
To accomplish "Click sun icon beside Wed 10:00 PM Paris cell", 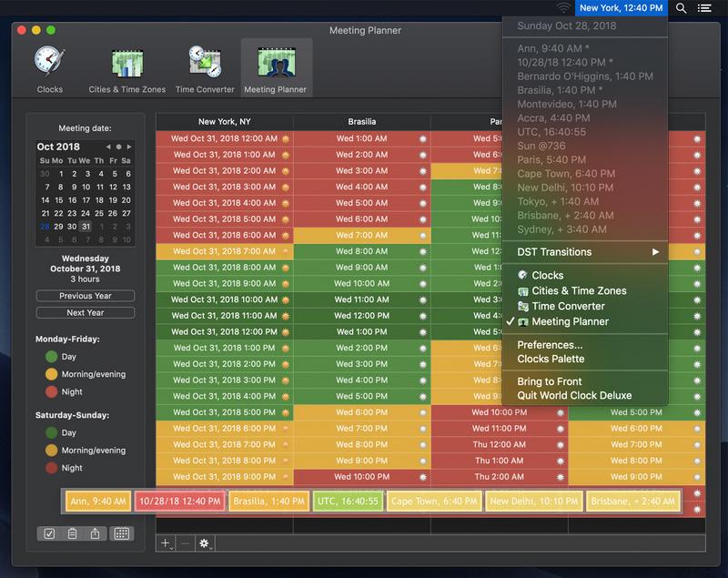I will click(561, 412).
